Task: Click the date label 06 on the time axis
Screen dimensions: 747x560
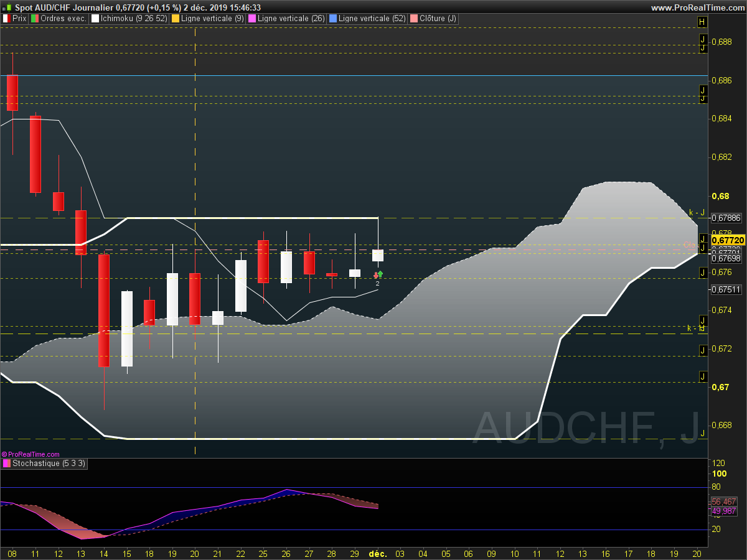Action: pos(468,553)
